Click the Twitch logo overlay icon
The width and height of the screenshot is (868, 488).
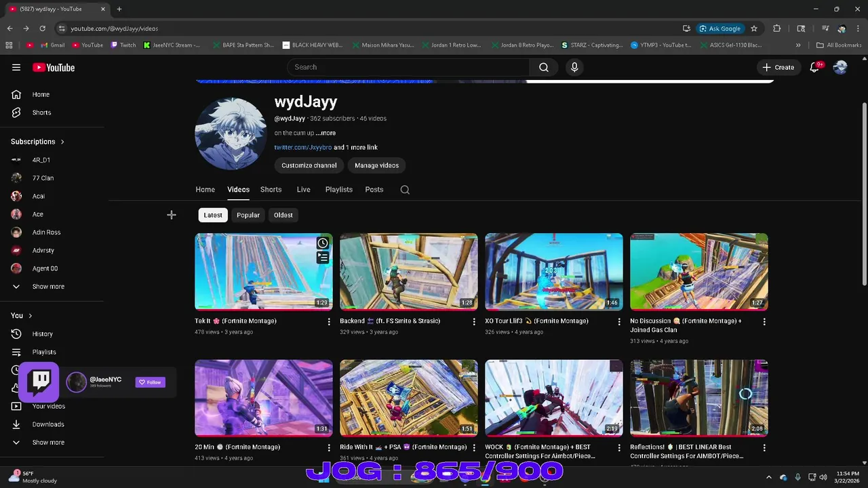[40, 382]
